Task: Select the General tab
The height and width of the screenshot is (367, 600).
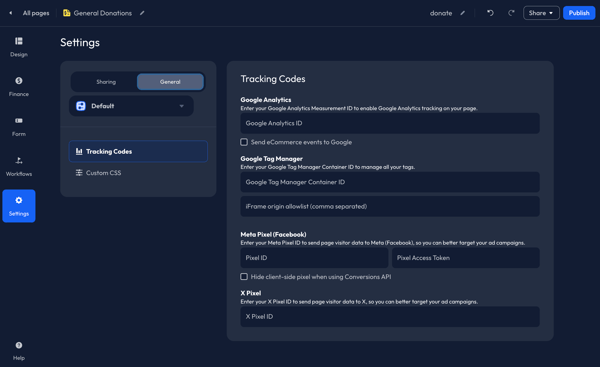Action: (170, 82)
